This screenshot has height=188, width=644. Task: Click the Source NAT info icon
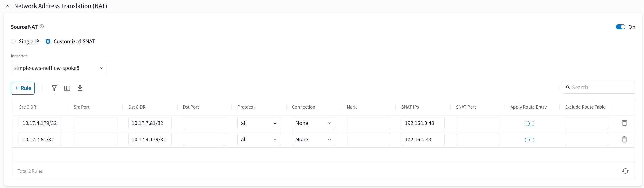click(42, 27)
